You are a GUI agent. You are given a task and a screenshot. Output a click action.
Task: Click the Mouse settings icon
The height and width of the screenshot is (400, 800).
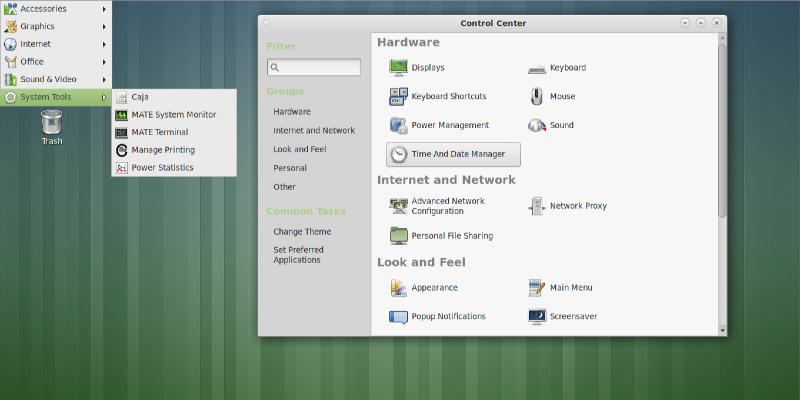(x=537, y=97)
